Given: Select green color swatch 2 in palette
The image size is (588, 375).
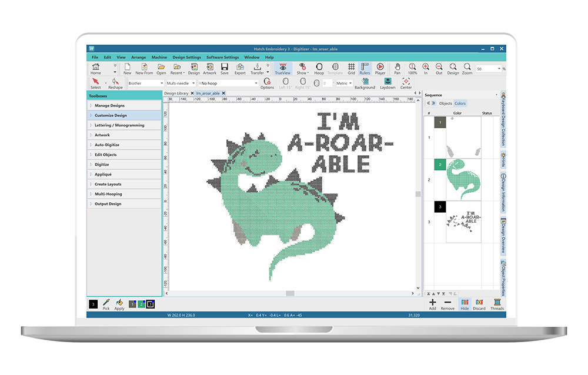Looking at the screenshot, I should pyautogui.click(x=141, y=304).
